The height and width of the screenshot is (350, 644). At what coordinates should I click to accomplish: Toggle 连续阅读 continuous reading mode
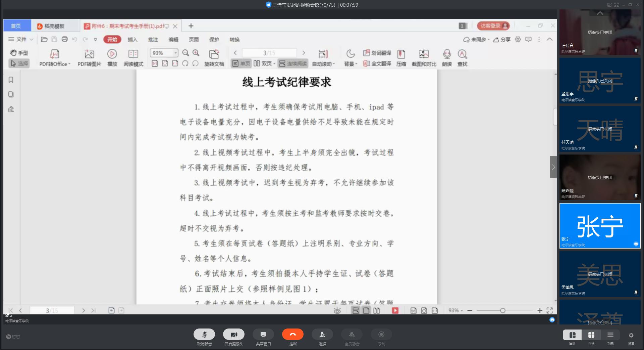click(293, 63)
